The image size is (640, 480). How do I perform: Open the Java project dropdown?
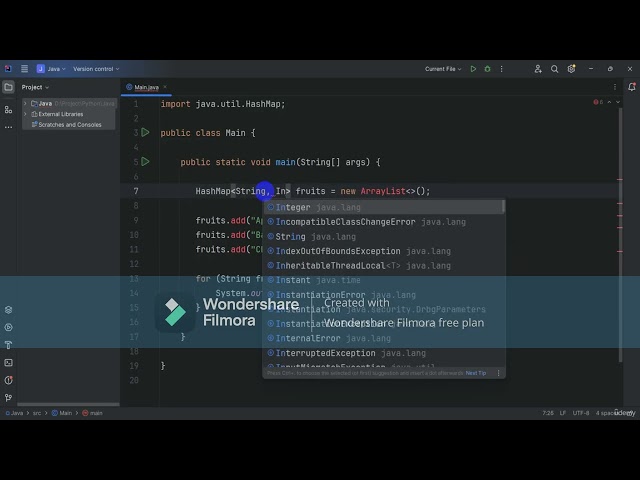point(51,69)
